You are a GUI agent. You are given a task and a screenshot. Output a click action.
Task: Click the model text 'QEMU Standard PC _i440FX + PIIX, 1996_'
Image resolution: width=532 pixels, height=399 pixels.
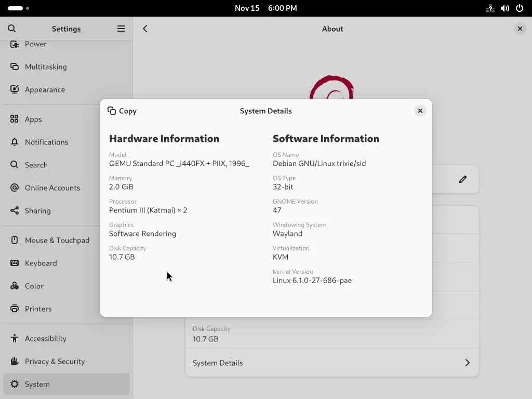click(179, 164)
